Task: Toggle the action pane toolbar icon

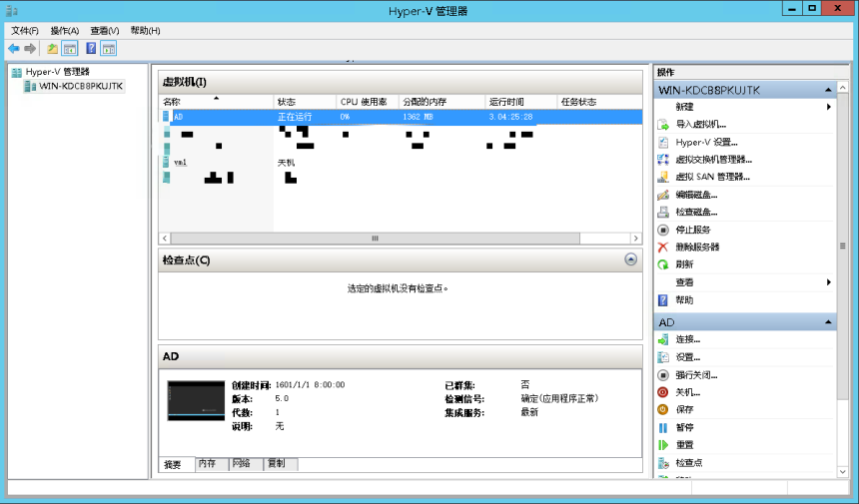Action: click(x=109, y=49)
